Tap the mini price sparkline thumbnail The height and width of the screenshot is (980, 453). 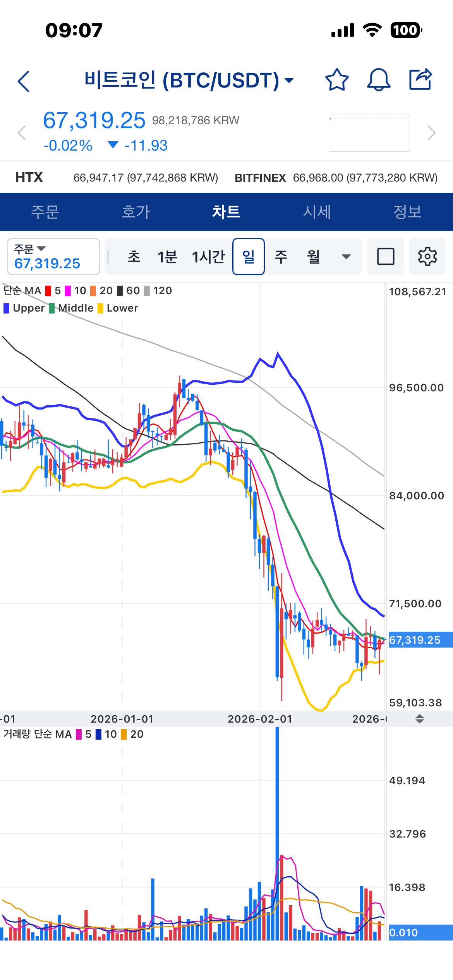(369, 133)
